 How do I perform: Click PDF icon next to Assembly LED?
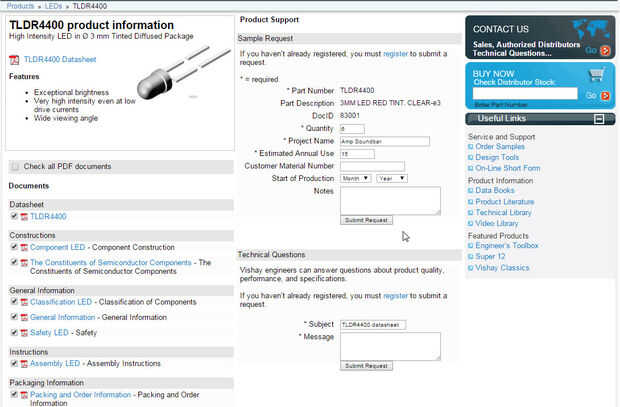tap(24, 364)
